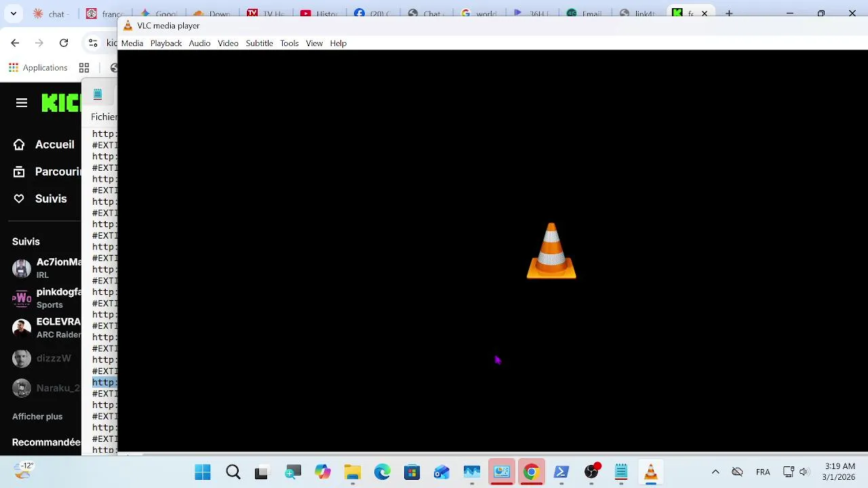Screen dimensions: 868x488
Task: Click the large VLC cone logo
Action: point(551,251)
